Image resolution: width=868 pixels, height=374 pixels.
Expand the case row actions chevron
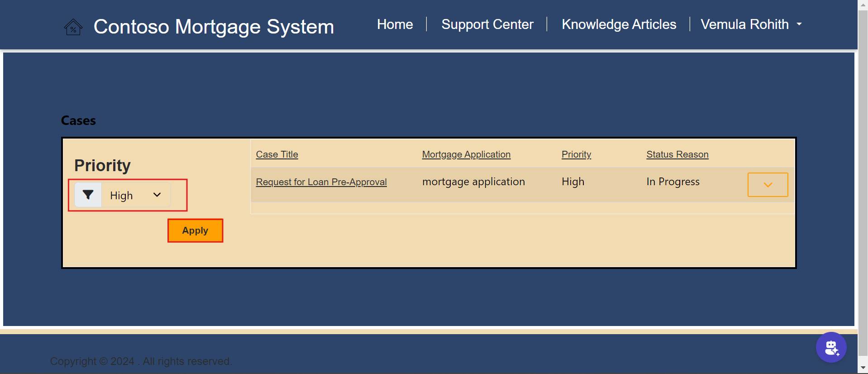point(768,185)
